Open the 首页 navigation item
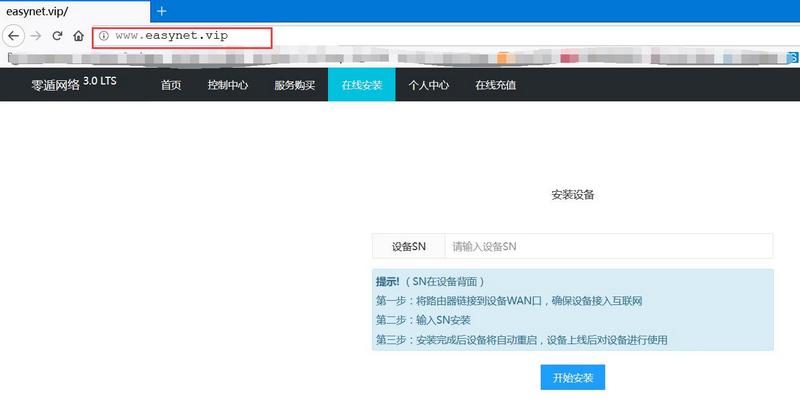 click(x=171, y=85)
